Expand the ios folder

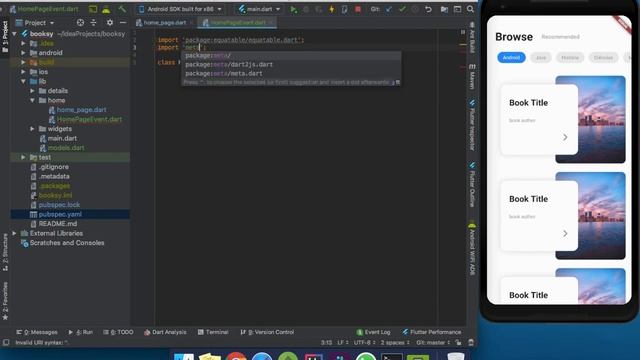click(x=23, y=72)
